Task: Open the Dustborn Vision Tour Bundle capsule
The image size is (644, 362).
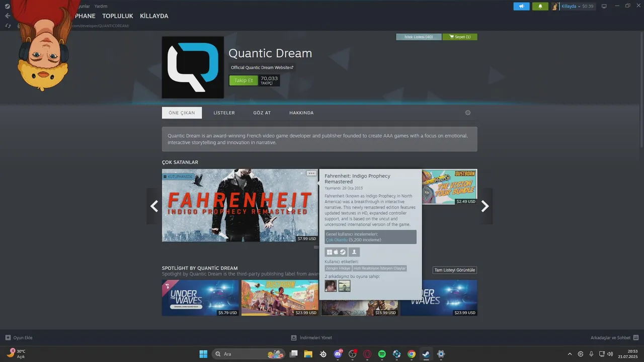Action: click(449, 187)
